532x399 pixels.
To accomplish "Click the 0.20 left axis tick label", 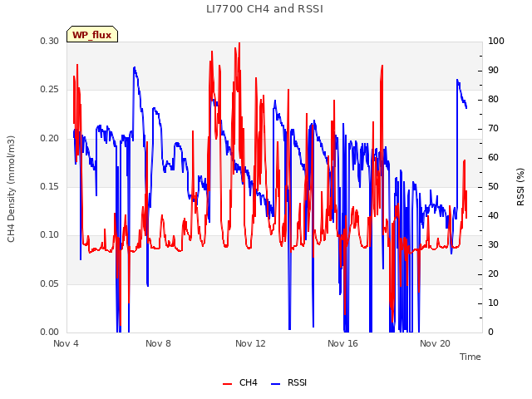I will [50, 139].
